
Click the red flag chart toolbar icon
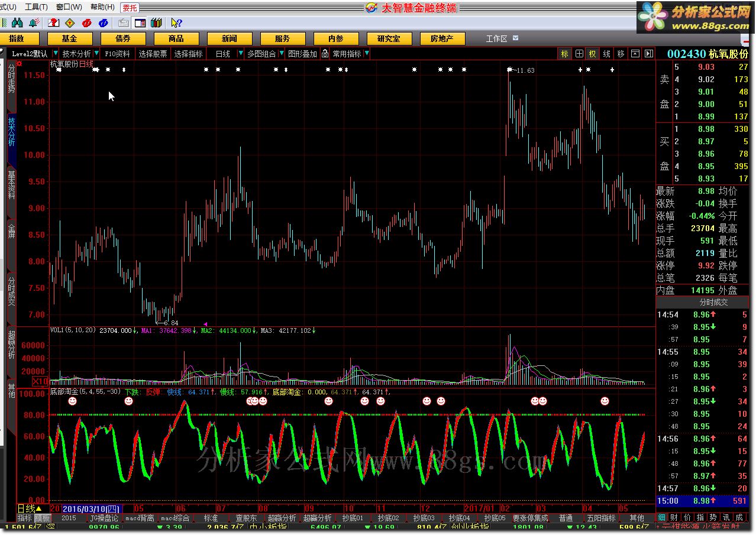(54, 23)
